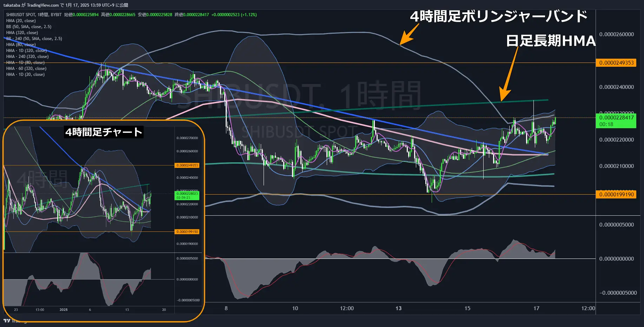Screen dimensions: 644x327
Task: Click the +0.0000002523 (+1.12%) change value
Action: coord(234,15)
